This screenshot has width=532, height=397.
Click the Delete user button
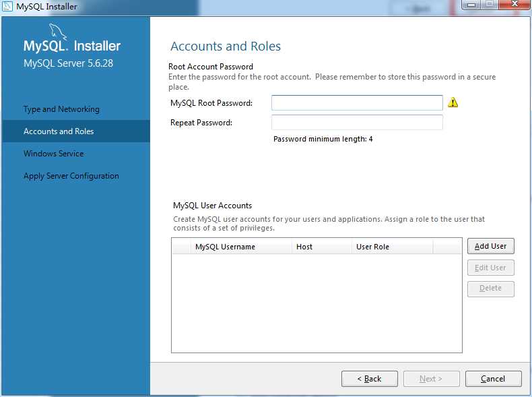click(491, 288)
